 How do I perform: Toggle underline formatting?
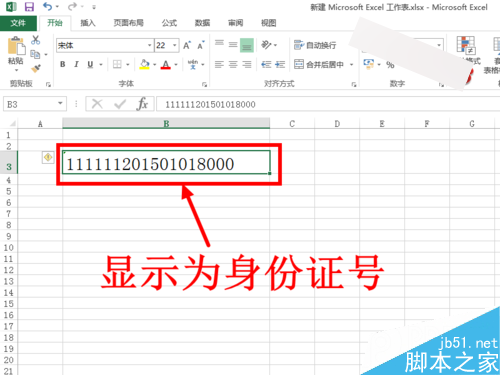coord(90,64)
